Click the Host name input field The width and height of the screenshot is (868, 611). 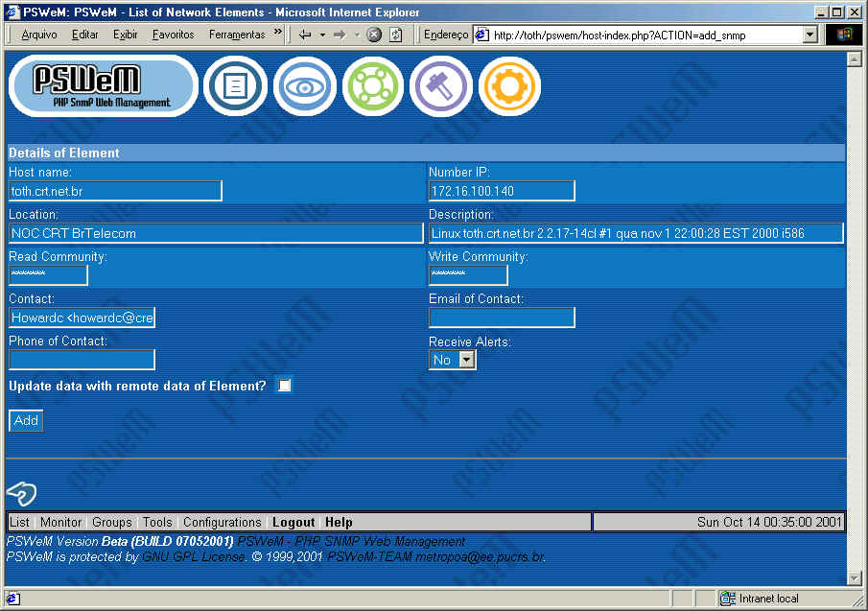click(115, 191)
